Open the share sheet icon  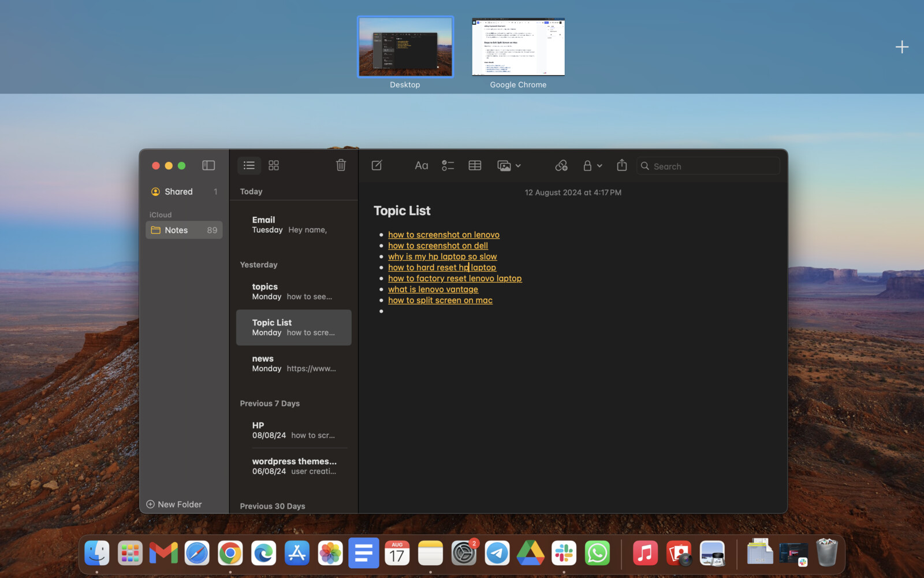click(x=622, y=165)
